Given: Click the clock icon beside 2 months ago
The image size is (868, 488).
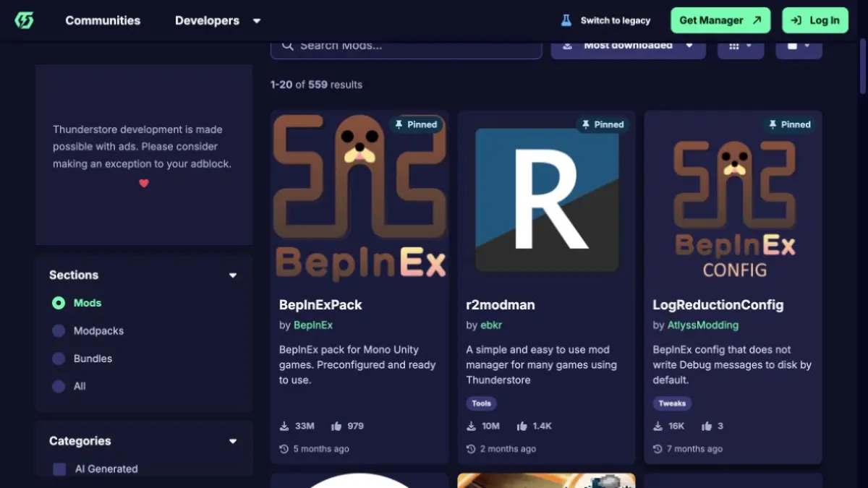Looking at the screenshot, I should [x=471, y=449].
